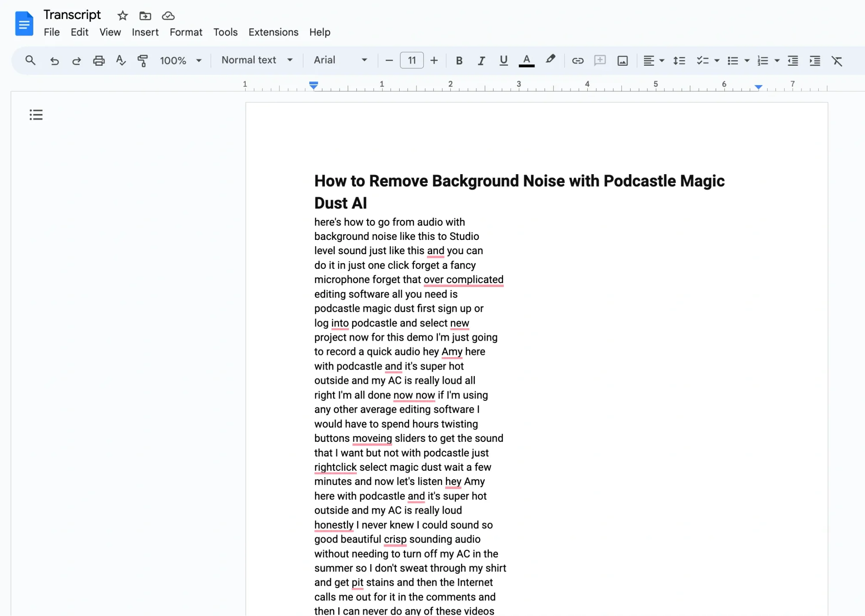Open the Help menu
Image resolution: width=865 pixels, height=616 pixels.
coord(320,32)
